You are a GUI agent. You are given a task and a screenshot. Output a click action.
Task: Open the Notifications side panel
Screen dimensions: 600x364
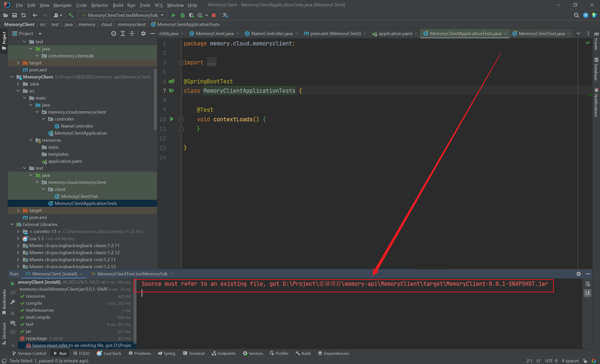click(596, 103)
